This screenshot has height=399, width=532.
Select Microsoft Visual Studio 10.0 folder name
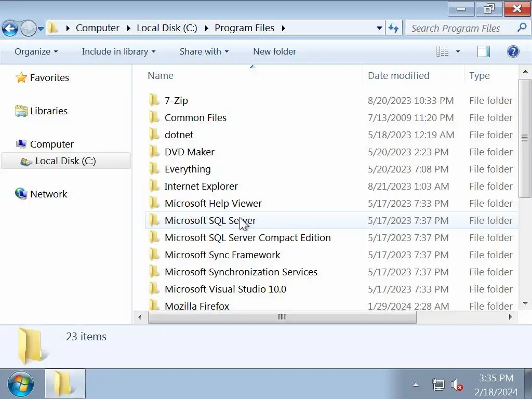(x=225, y=289)
